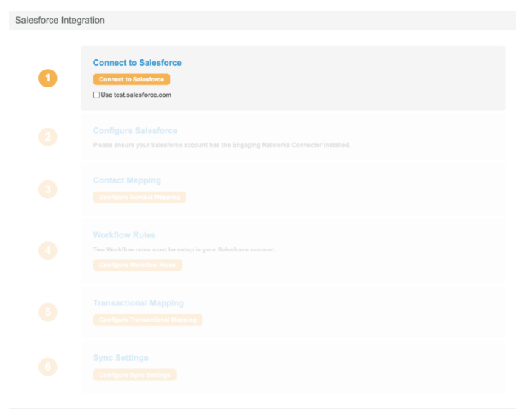Click the Configure Contact Mapping button
The width and height of the screenshot is (532, 409).
[140, 197]
